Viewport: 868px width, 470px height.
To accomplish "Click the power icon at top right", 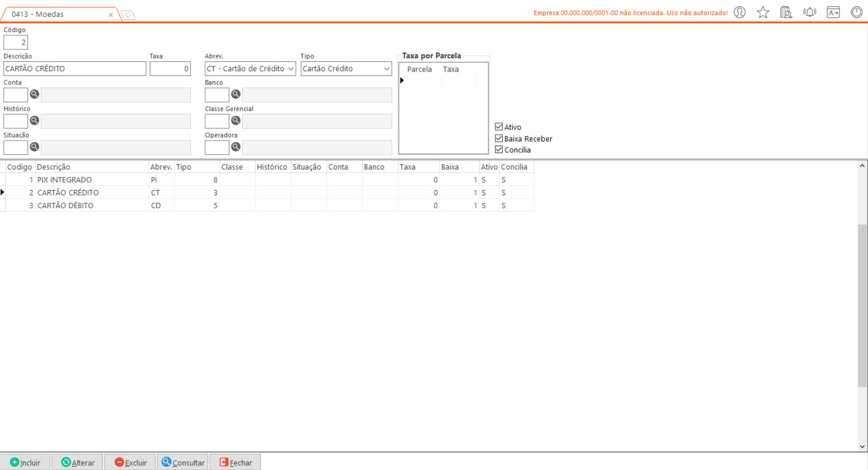I will click(856, 13).
